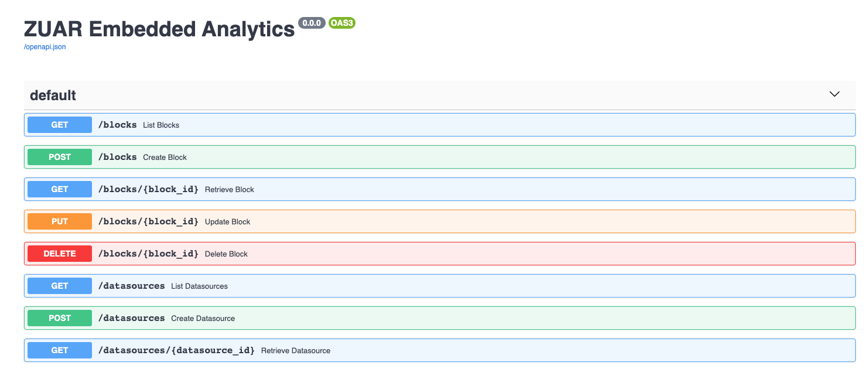Click /blocks/{block_id} path in PUT row
This screenshot has width=868, height=369.
pyautogui.click(x=148, y=221)
